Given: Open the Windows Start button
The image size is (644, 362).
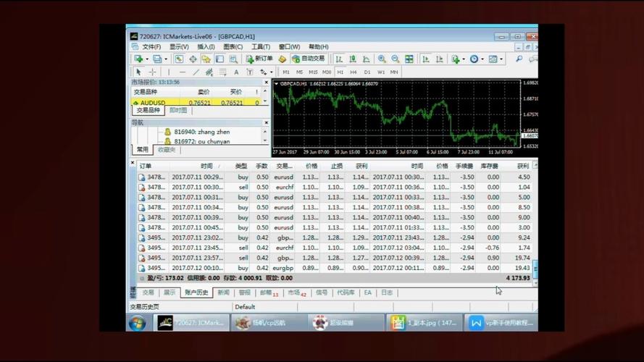Looking at the screenshot, I should pos(138,324).
